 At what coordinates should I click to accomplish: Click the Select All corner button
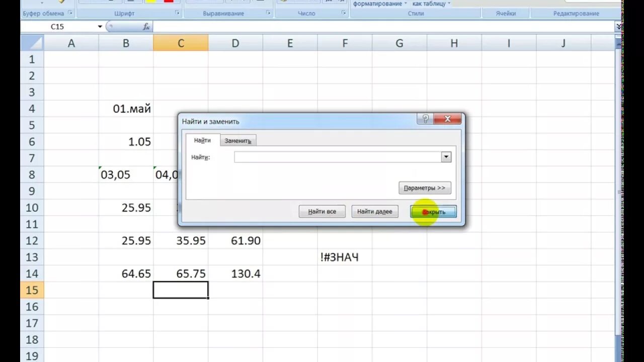tap(32, 43)
